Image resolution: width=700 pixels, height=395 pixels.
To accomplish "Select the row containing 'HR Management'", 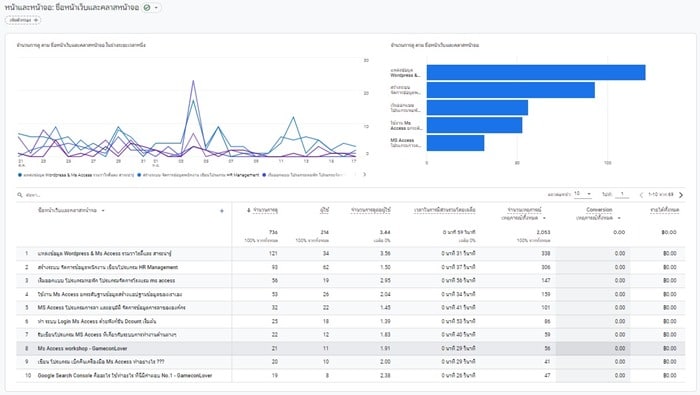I will pyautogui.click(x=350, y=267).
